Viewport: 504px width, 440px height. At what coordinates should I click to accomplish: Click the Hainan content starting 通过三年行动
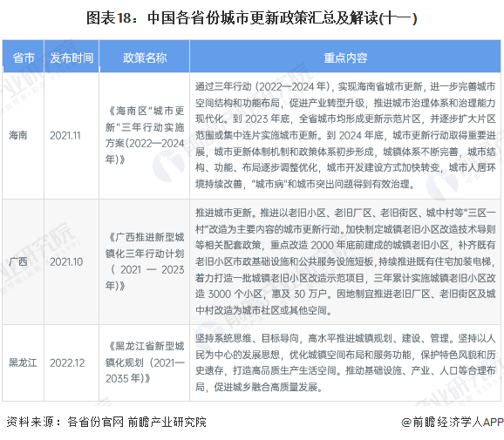[x=345, y=135]
